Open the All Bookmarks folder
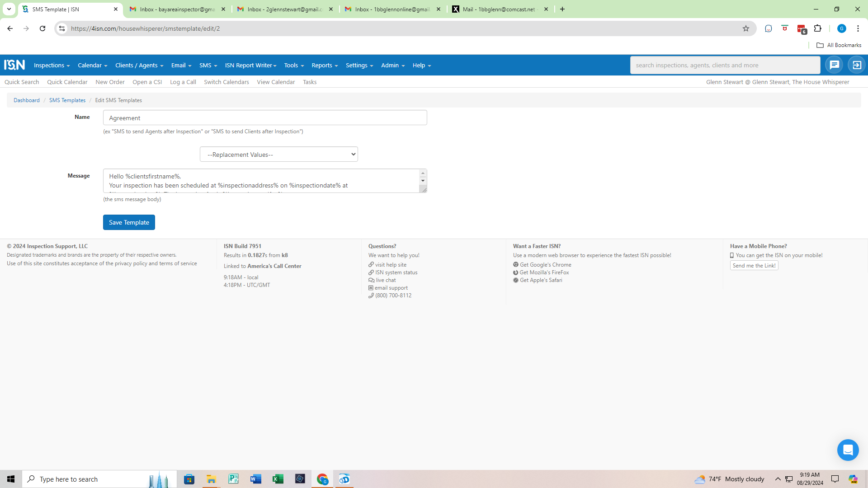This screenshot has height=488, width=868. 839,45
